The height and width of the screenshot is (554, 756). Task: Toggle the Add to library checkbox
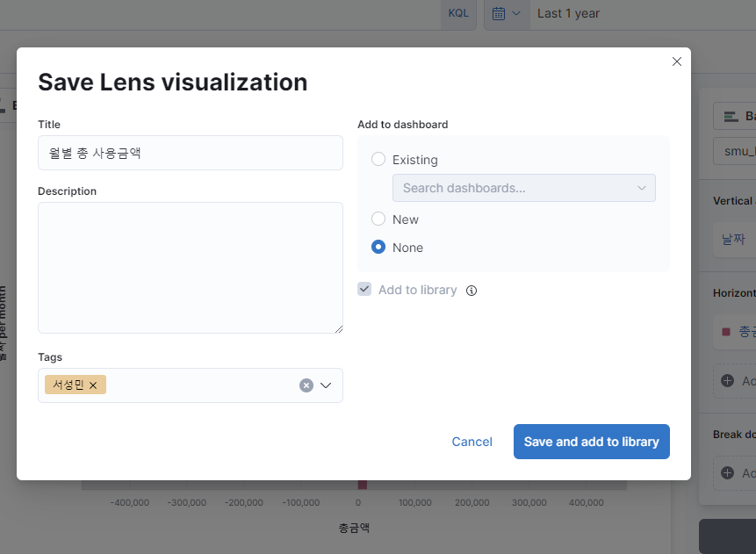(364, 290)
